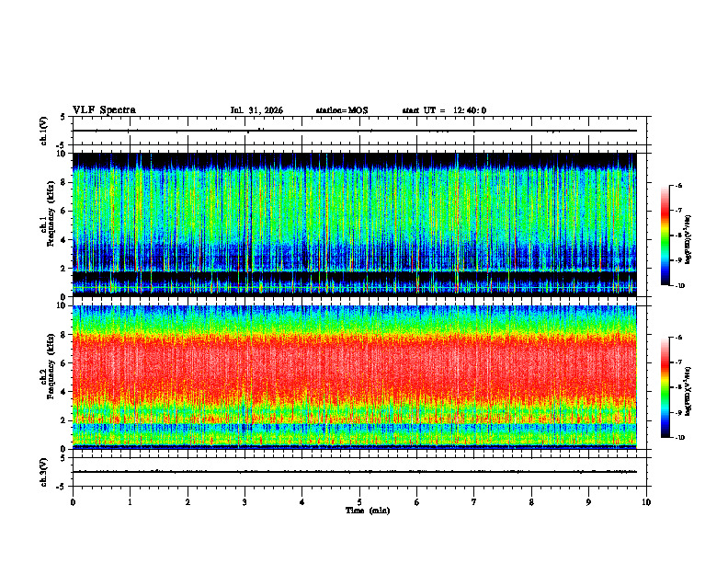Click the ch.1 waveform trace strip
728x563 pixels.
click(355, 131)
